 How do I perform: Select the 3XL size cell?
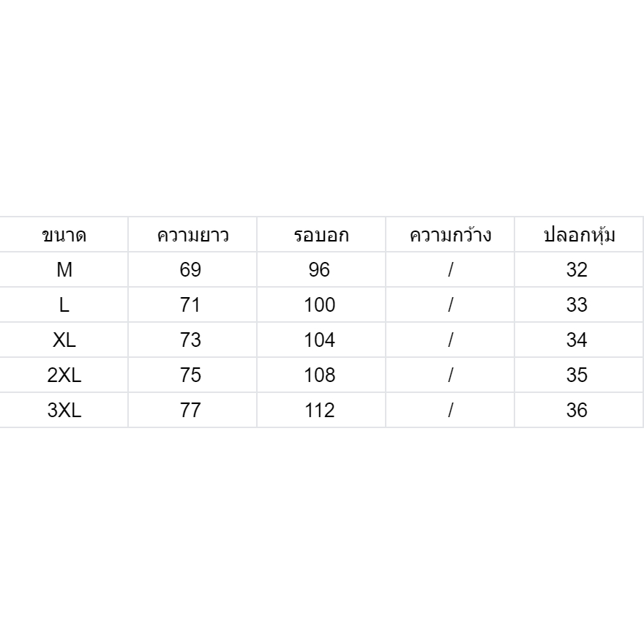[x=64, y=410]
